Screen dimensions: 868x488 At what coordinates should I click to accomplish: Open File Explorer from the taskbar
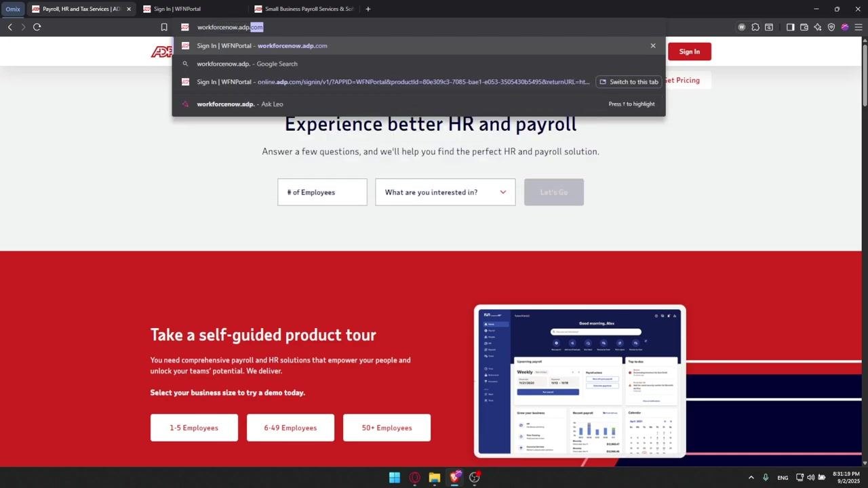point(435,477)
